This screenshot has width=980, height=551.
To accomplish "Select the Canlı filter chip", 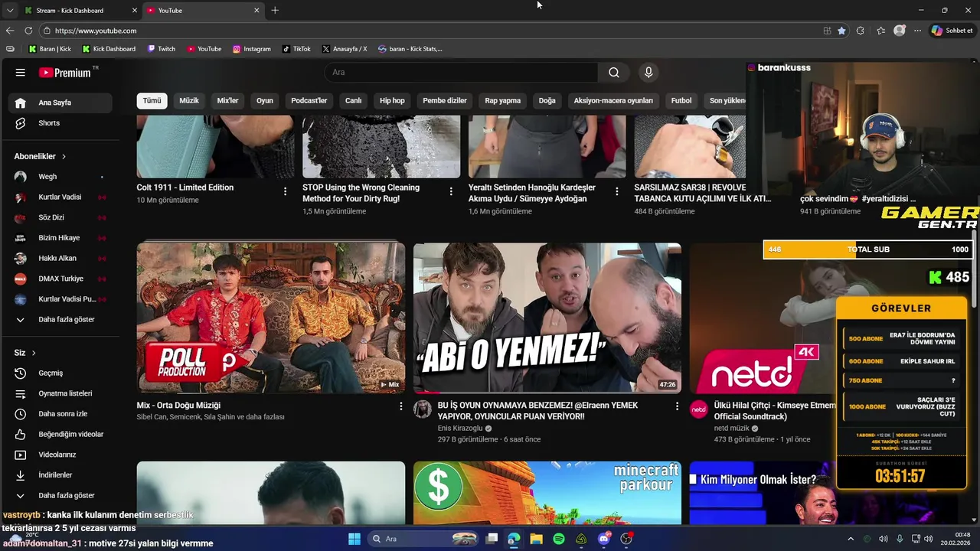I will [353, 101].
